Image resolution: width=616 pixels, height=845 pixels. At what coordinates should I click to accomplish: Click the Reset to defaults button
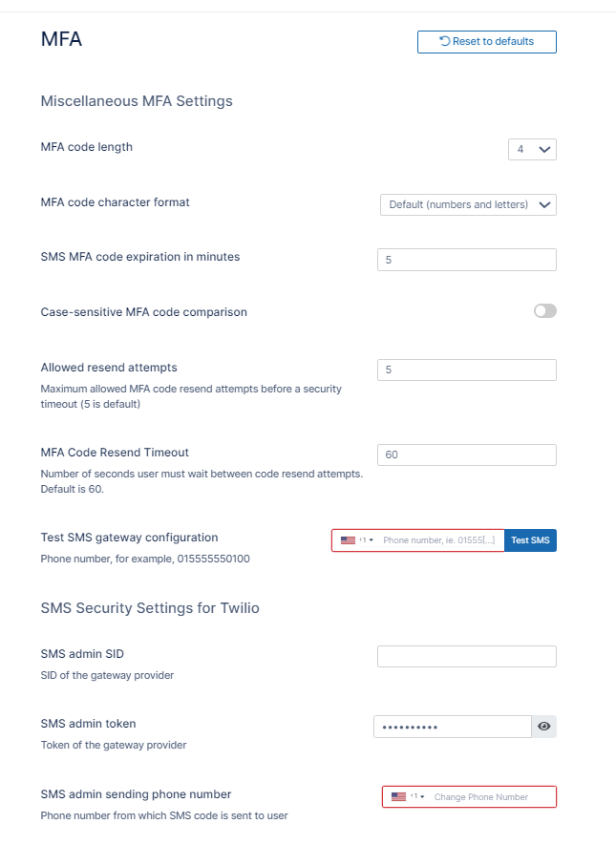(x=487, y=42)
